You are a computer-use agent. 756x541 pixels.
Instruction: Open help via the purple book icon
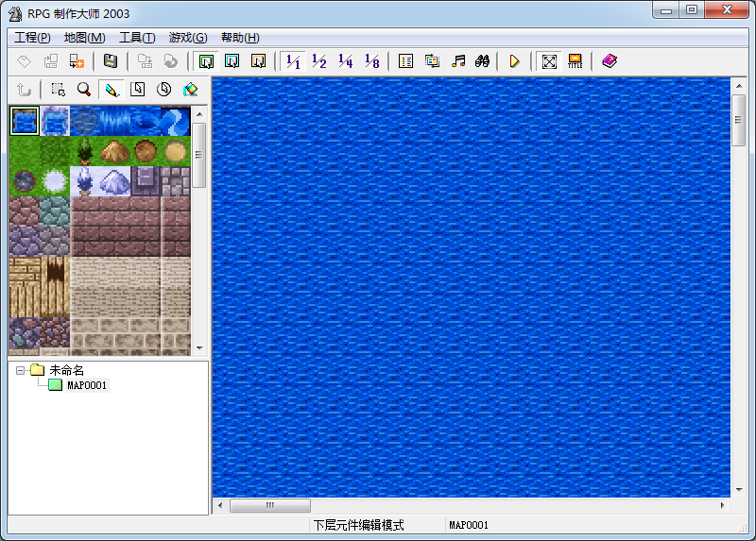[610, 61]
